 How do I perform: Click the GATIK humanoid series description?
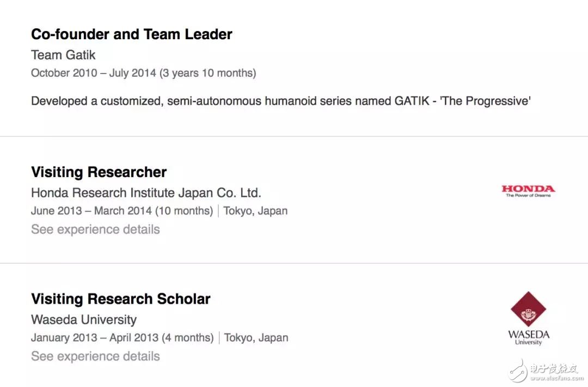click(x=280, y=101)
